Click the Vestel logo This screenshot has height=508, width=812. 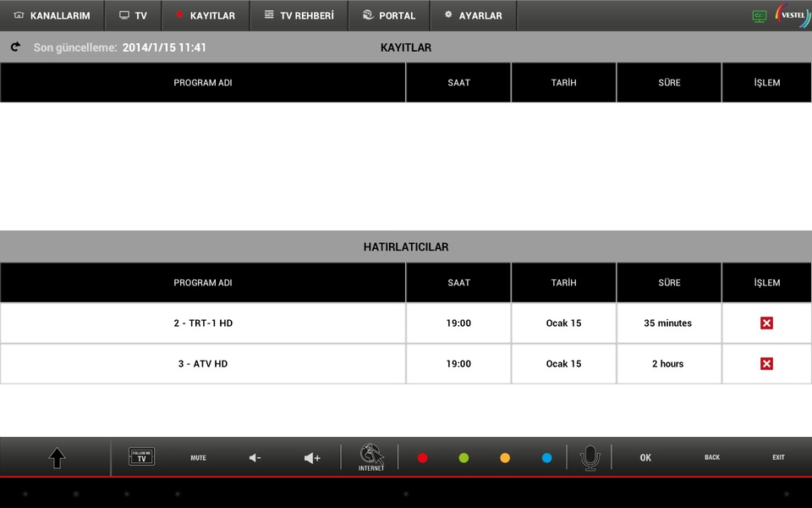pos(793,15)
